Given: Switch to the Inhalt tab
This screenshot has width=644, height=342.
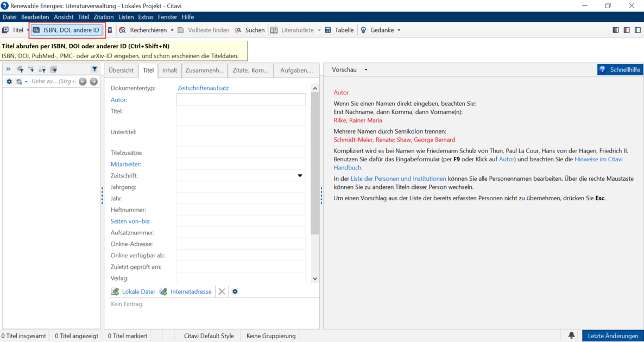Looking at the screenshot, I should 169,70.
